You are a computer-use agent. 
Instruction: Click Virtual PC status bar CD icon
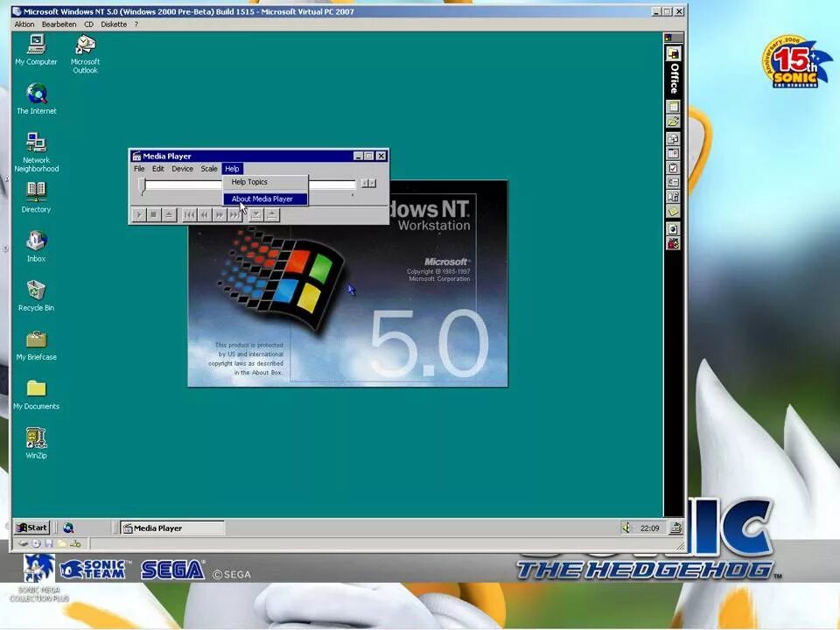pyautogui.click(x=36, y=543)
